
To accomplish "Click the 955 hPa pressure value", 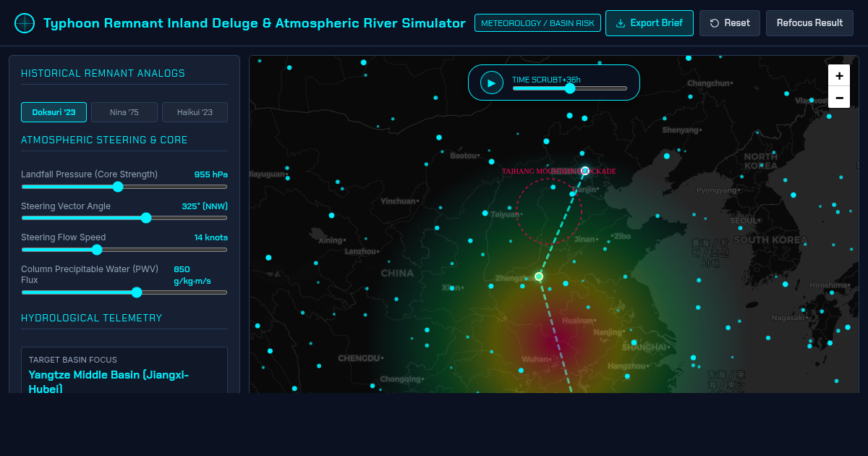I will tap(211, 174).
